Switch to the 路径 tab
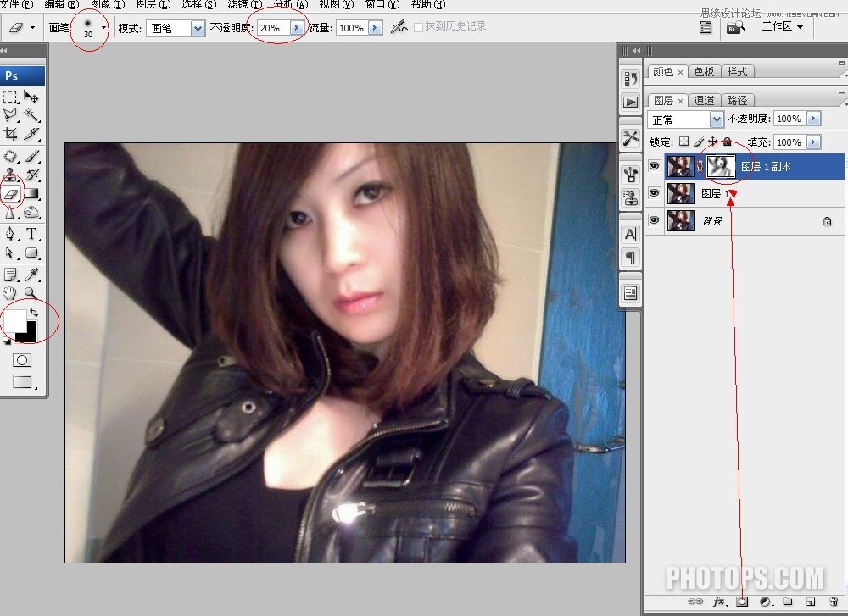The height and width of the screenshot is (616, 848). coord(737,101)
